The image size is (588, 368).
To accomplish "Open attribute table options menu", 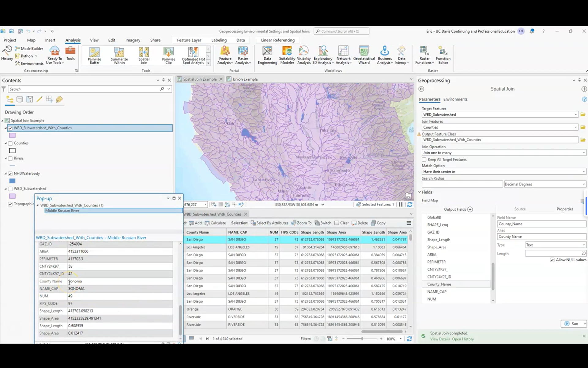I will [x=409, y=223].
